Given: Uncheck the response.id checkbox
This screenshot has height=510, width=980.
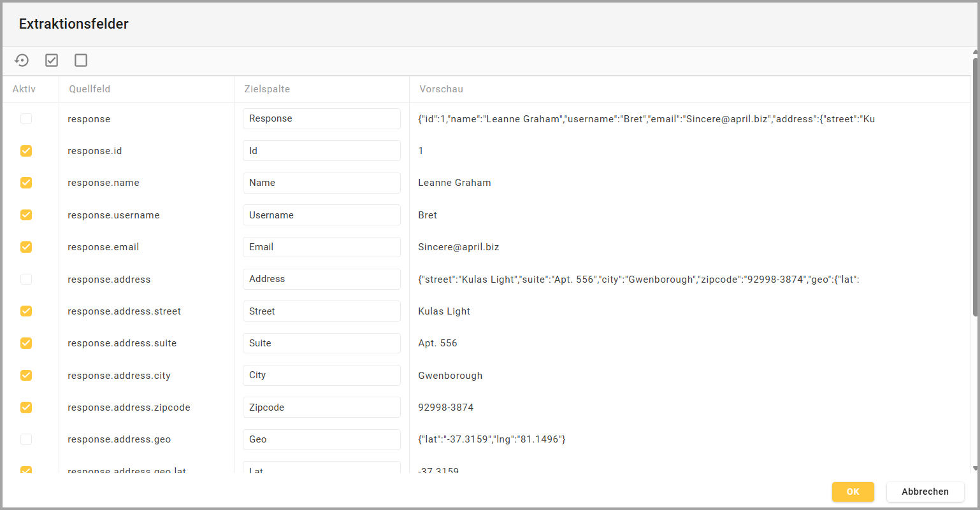Looking at the screenshot, I should coord(26,151).
